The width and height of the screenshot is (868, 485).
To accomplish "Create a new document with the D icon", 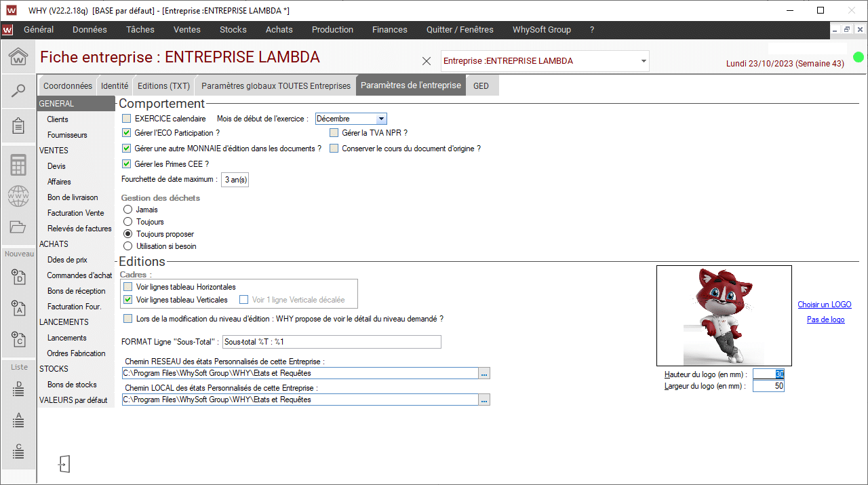I will [x=18, y=276].
